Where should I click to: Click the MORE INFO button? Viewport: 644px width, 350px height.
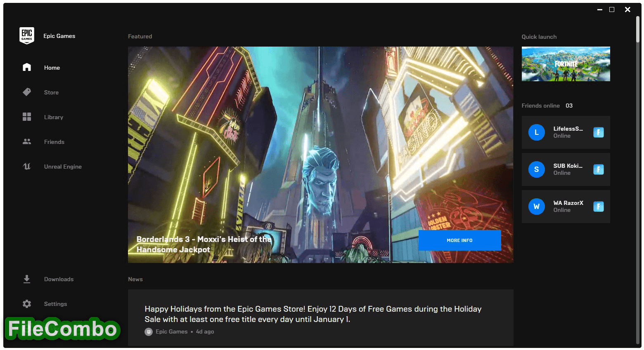click(x=459, y=240)
